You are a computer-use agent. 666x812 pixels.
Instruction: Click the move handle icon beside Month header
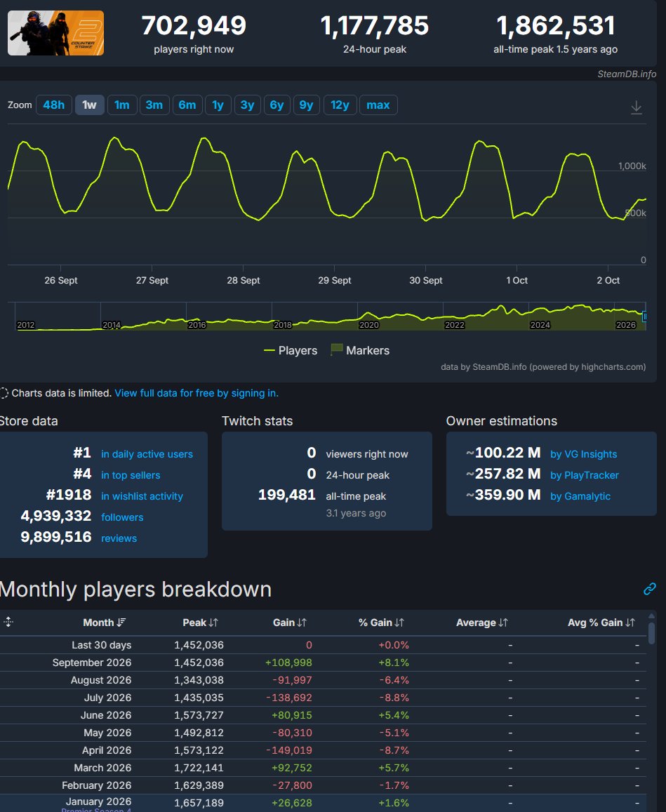pos(8,622)
